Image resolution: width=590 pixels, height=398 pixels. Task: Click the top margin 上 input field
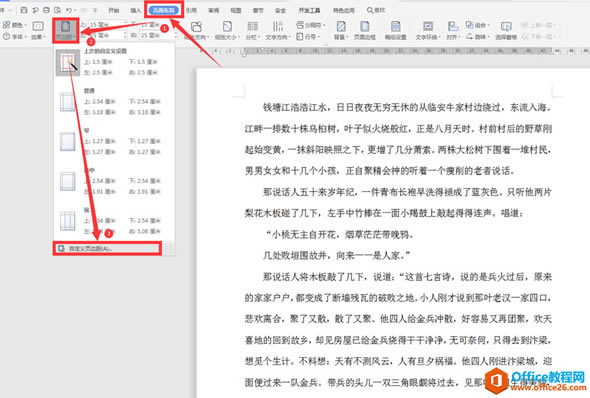click(107, 25)
